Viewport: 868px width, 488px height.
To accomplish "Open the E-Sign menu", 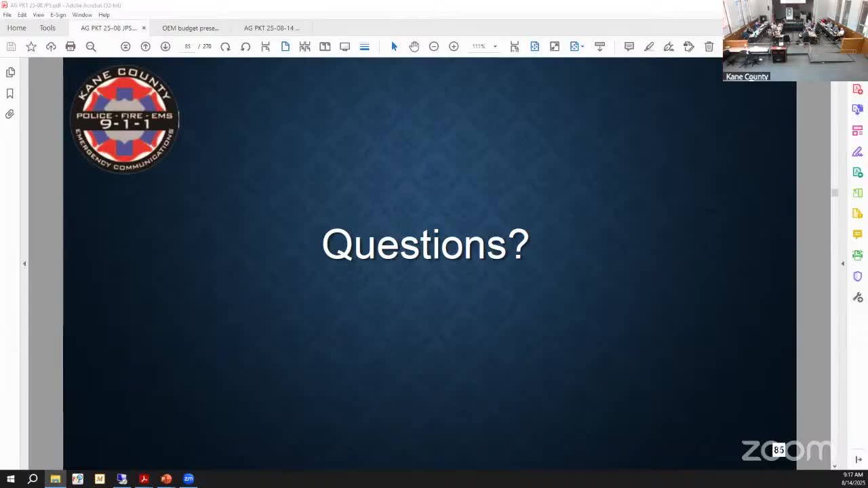I will click(58, 14).
